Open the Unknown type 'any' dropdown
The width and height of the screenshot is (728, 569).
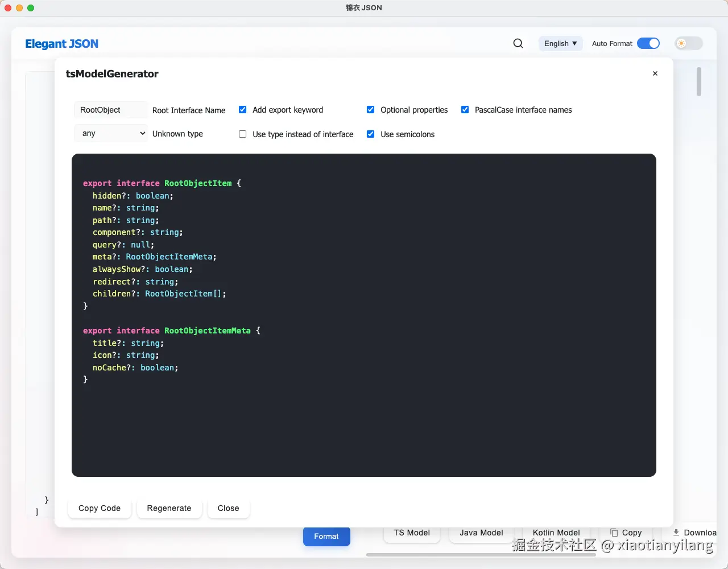(111, 133)
